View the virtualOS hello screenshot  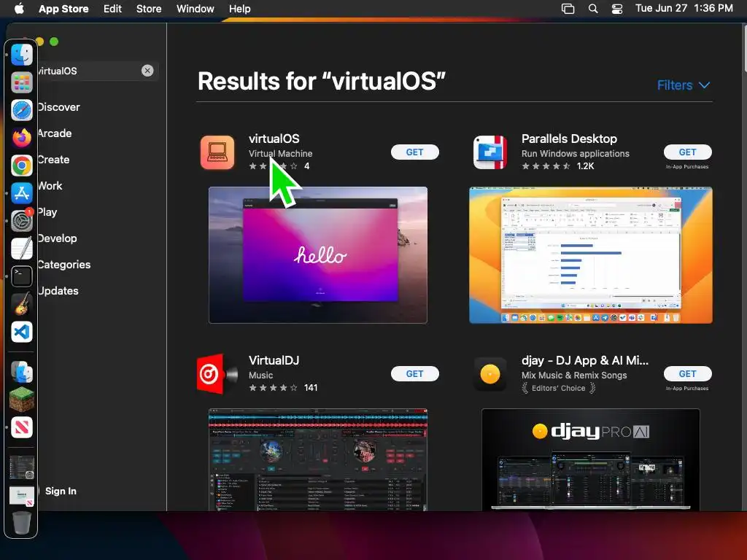pos(318,255)
